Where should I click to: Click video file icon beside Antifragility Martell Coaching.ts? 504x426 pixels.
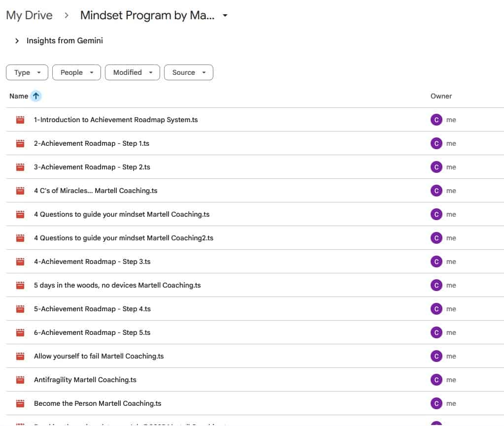pos(20,380)
